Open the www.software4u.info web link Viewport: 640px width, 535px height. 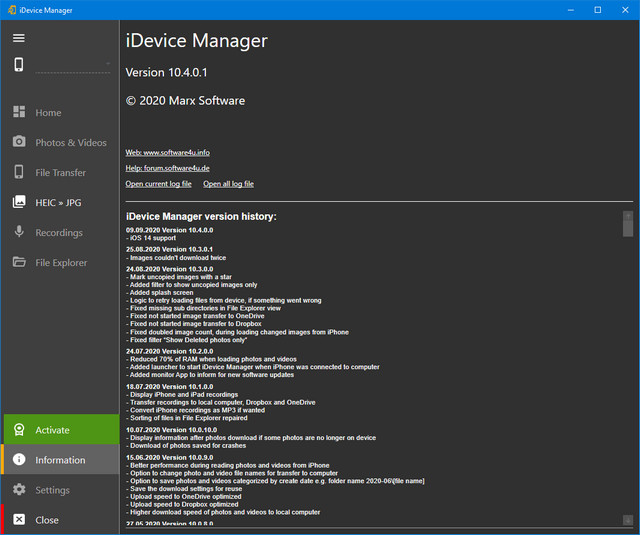point(167,153)
